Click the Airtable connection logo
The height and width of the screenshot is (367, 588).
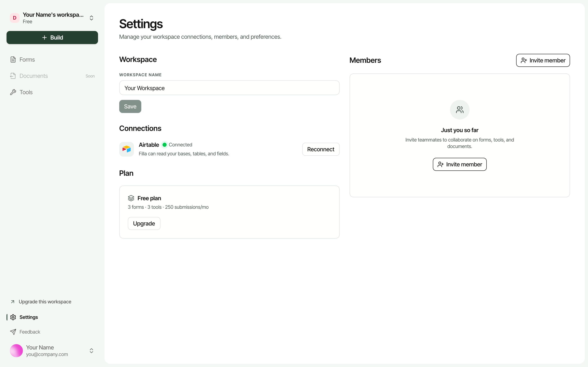point(126,149)
